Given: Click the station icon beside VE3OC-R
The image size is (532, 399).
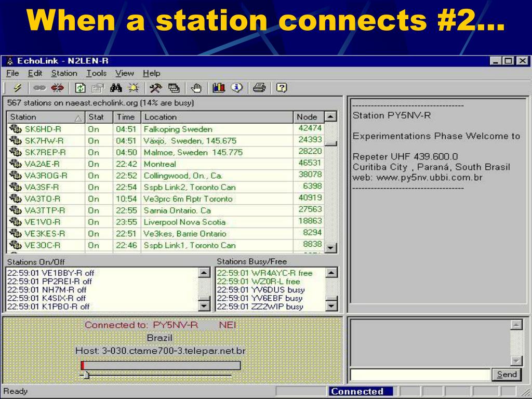Looking at the screenshot, I should [x=15, y=245].
